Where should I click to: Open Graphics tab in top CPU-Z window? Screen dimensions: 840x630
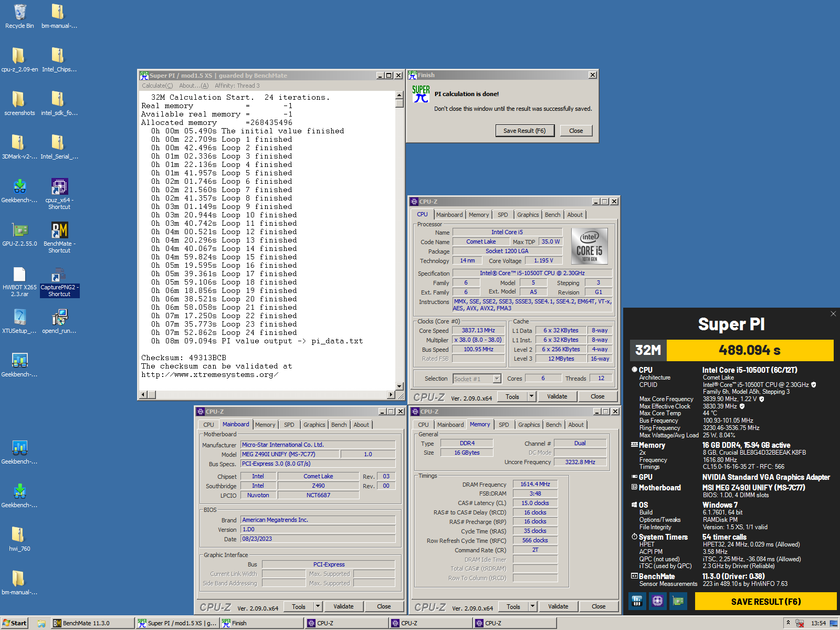click(528, 215)
